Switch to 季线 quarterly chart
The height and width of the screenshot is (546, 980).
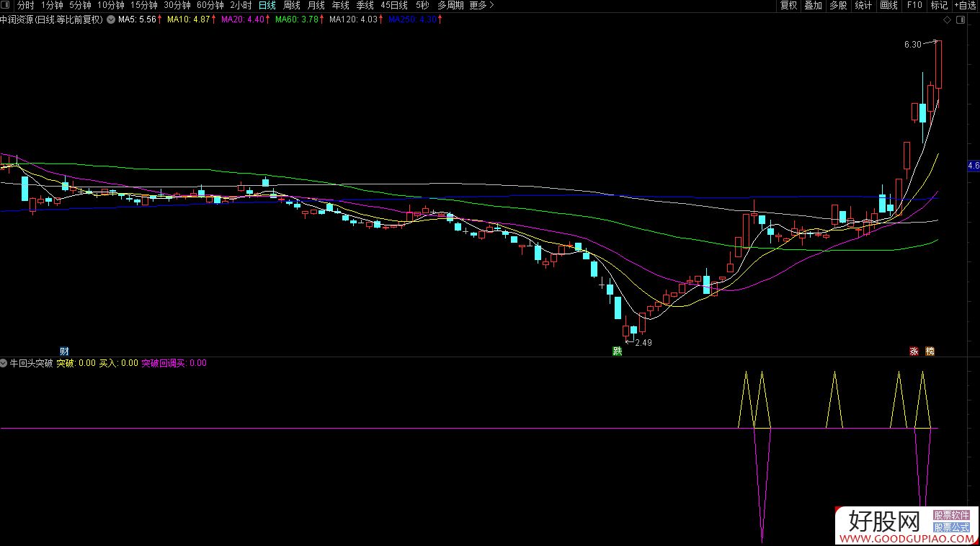tap(365, 5)
